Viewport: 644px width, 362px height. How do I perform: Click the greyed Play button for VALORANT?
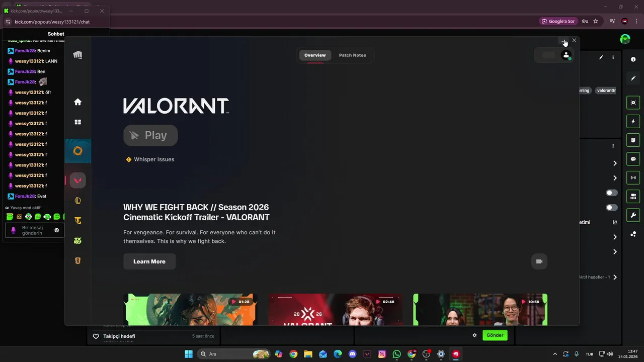[150, 135]
